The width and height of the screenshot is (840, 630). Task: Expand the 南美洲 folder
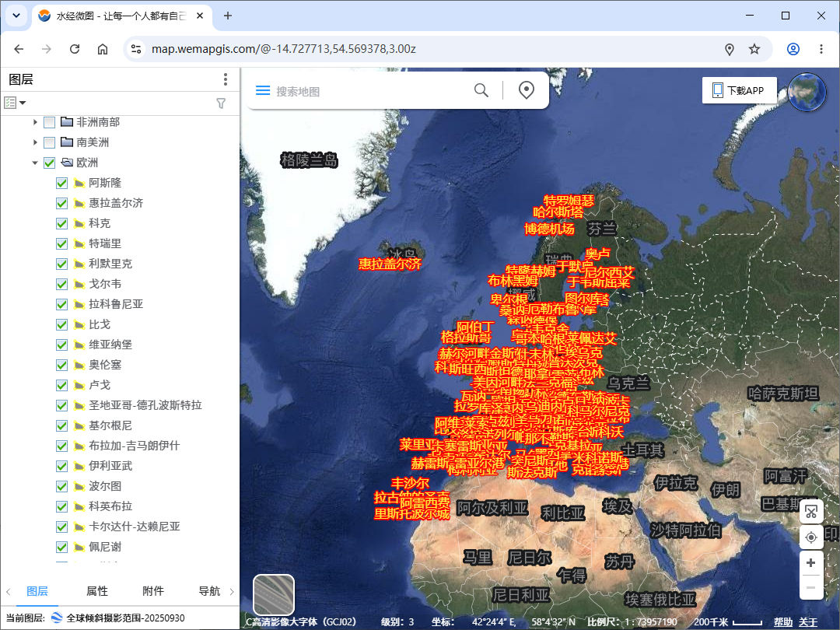coord(35,142)
